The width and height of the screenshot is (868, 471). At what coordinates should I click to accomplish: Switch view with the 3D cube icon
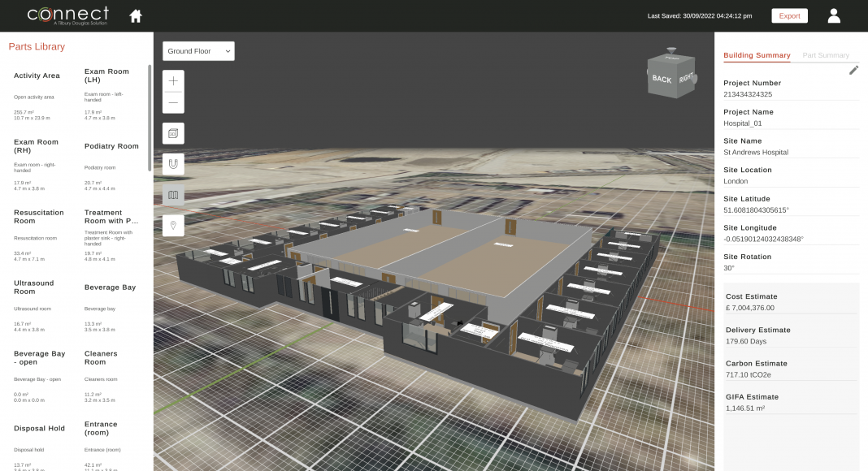coord(173,133)
